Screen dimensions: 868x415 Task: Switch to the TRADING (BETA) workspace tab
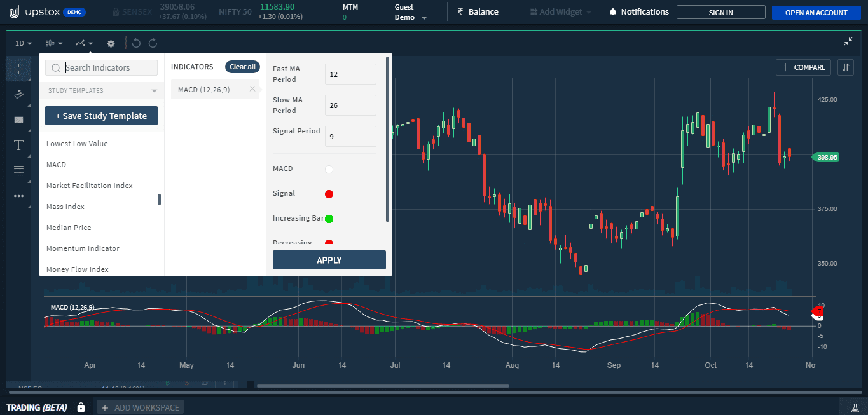tap(36, 407)
